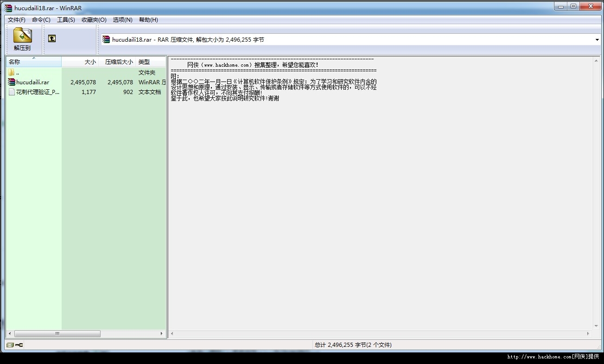The height and width of the screenshot is (364, 604).
Task: Minimize the WinRAR window
Action: tap(561, 6)
